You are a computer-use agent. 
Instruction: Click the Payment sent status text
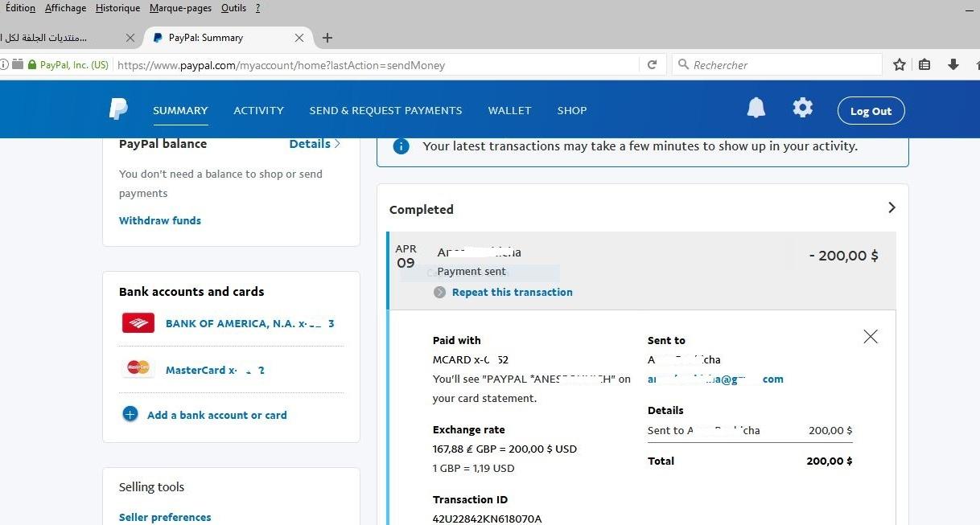pos(471,272)
